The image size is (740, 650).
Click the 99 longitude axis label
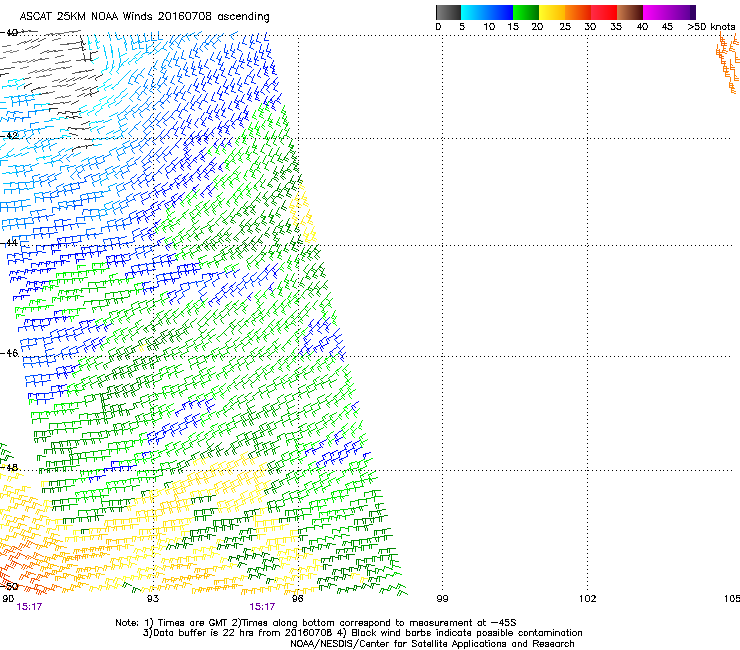pos(442,599)
